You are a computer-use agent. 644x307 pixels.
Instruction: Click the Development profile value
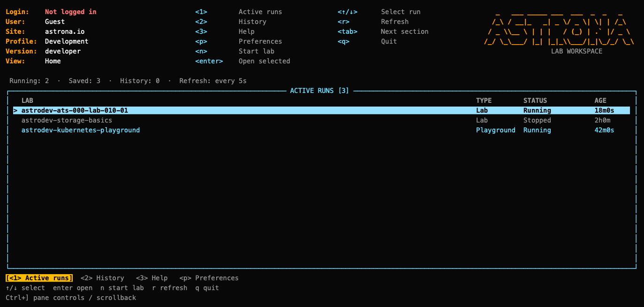67,41
